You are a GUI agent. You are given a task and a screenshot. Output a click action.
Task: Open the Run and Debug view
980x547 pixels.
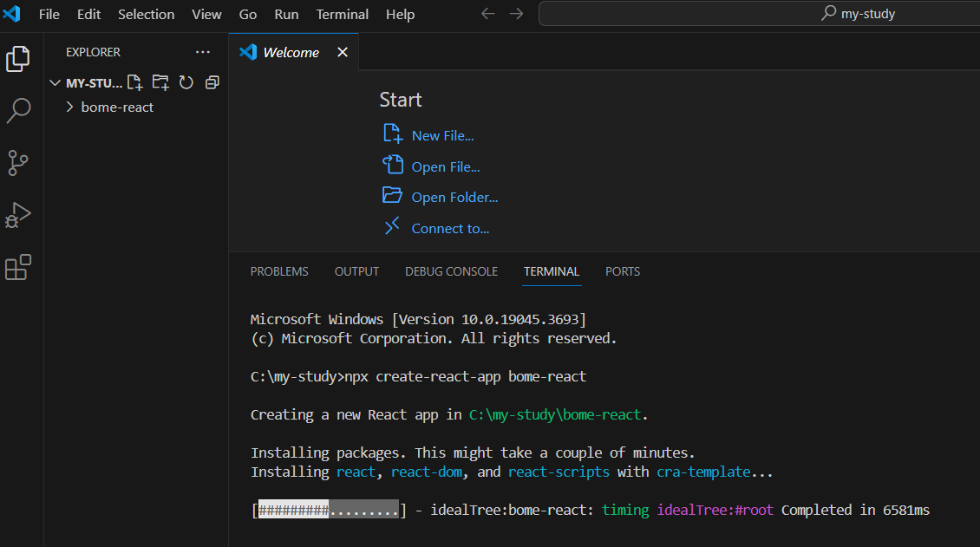click(x=17, y=215)
